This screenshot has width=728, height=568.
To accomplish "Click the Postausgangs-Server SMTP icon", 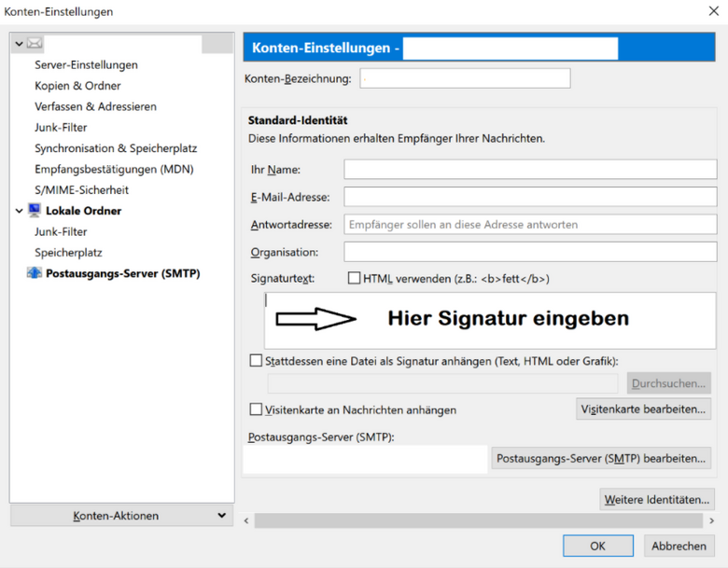I will 35,273.
